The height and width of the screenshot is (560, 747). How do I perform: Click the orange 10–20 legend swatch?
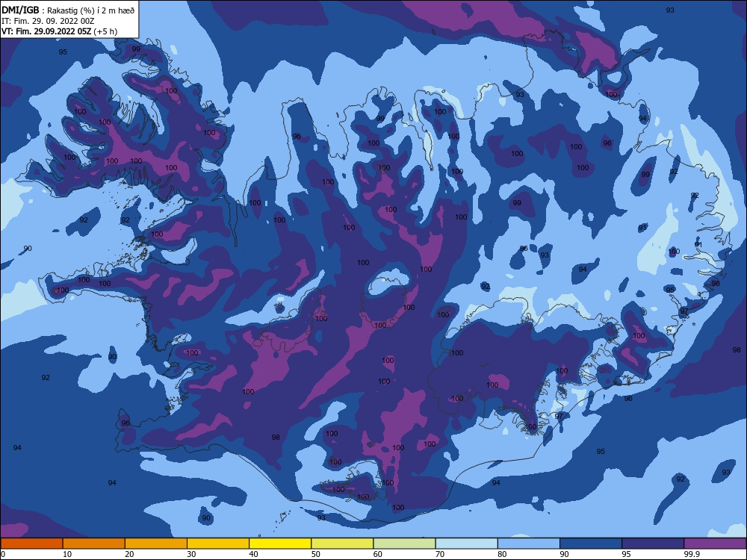[x=94, y=544]
